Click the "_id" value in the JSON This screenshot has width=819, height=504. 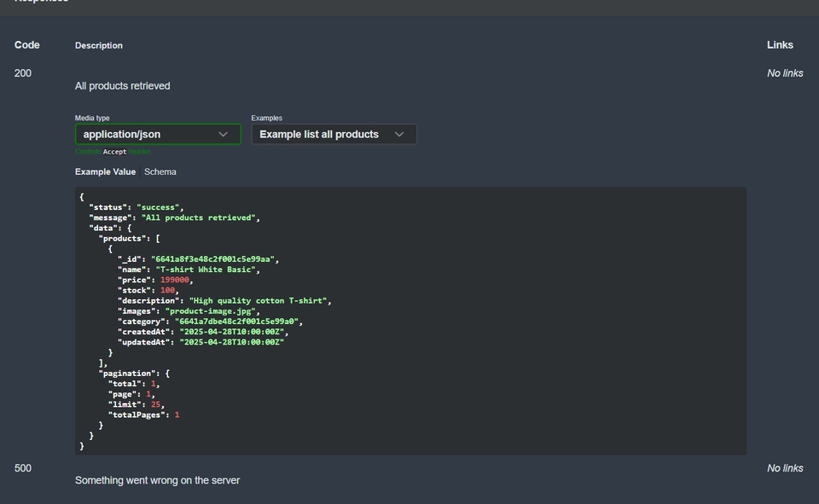pyautogui.click(x=212, y=259)
